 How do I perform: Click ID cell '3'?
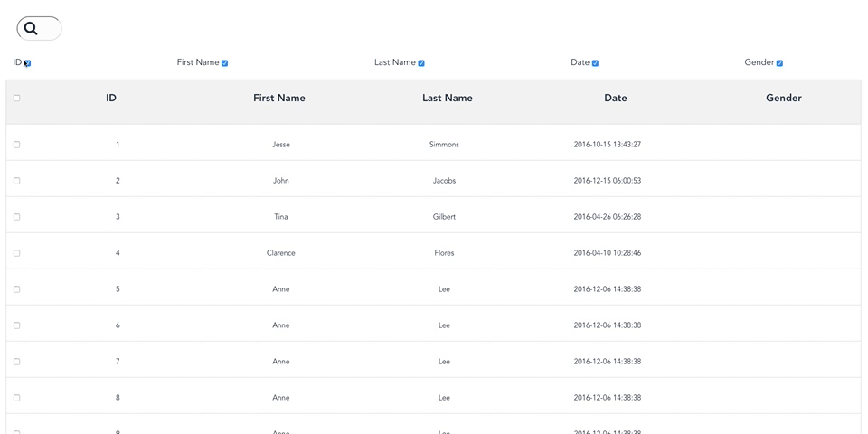point(118,217)
